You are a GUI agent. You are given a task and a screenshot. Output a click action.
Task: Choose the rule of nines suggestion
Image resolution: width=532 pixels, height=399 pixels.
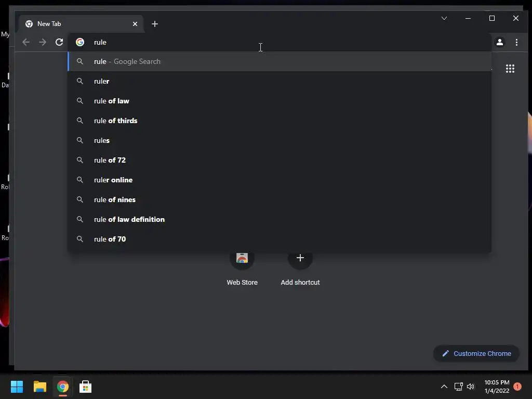(x=280, y=199)
